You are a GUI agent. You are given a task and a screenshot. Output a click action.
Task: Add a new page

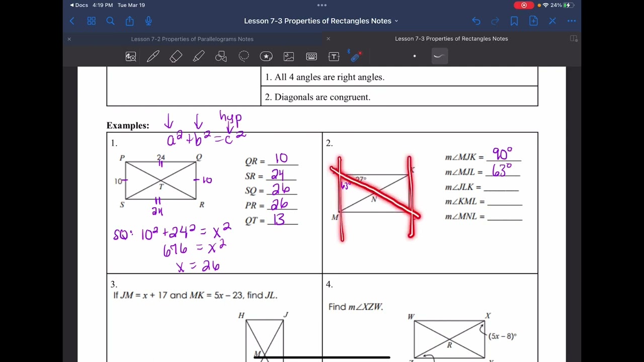click(533, 21)
